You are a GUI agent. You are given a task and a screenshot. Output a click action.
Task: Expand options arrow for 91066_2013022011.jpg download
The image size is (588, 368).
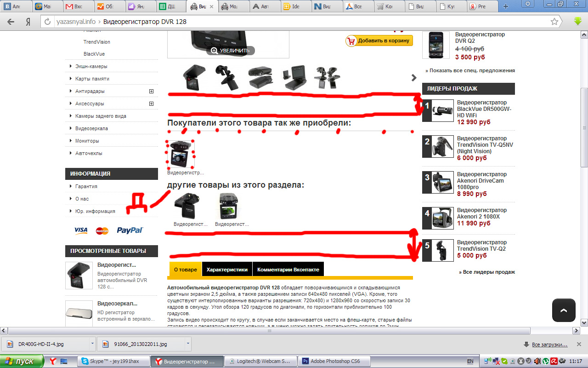click(188, 344)
